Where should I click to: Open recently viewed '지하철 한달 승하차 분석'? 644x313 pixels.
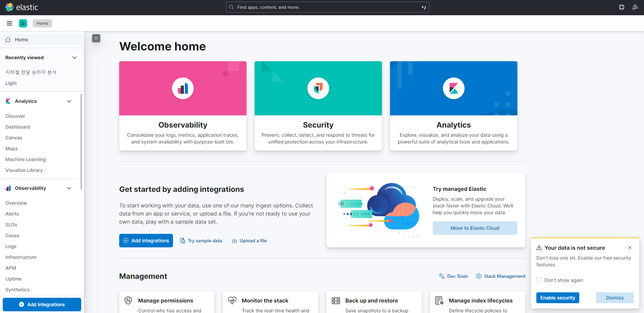(31, 72)
